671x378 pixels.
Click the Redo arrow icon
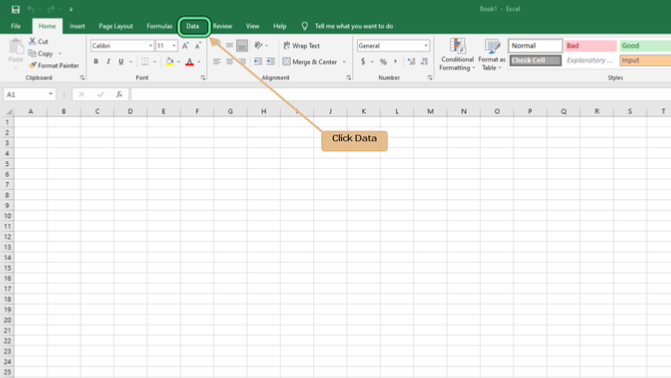(51, 9)
